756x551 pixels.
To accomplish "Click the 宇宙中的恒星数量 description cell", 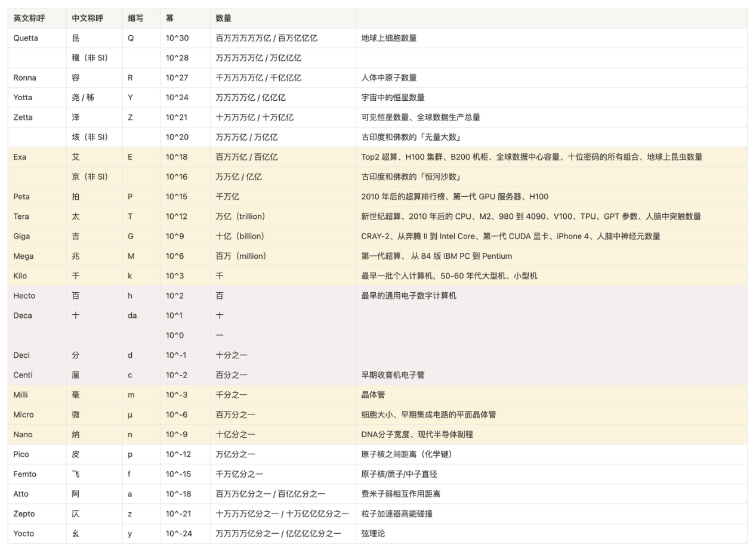I will click(x=551, y=97).
